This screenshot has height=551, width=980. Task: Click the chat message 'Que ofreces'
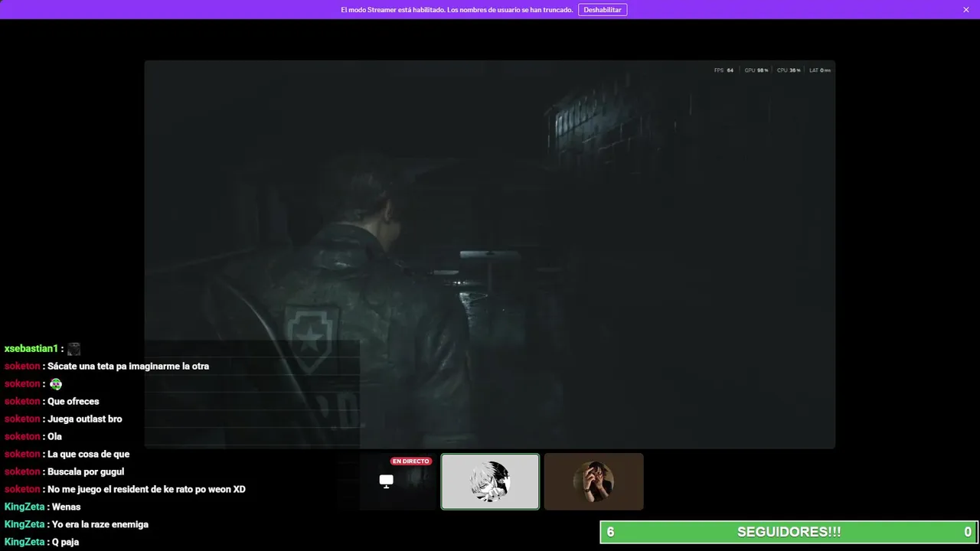(73, 402)
